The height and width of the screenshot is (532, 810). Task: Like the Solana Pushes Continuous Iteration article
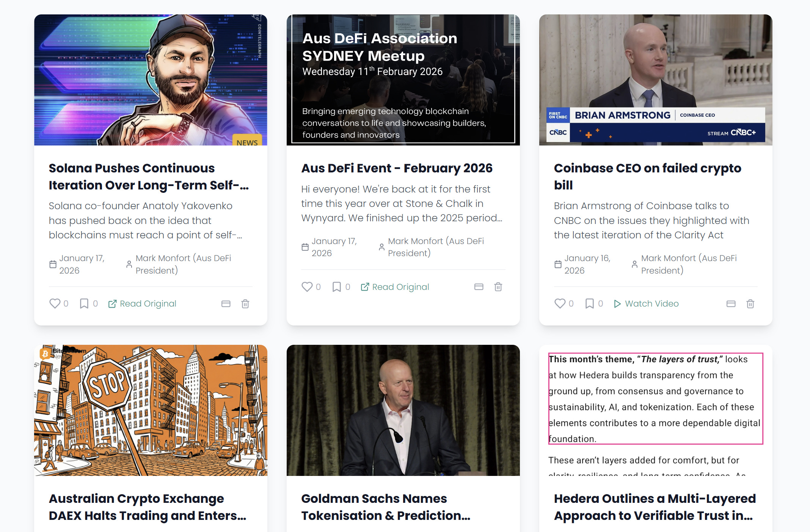coord(55,304)
